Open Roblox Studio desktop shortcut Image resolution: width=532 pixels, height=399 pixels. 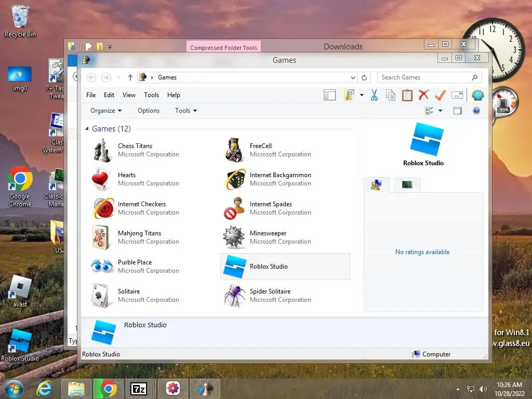pyautogui.click(x=20, y=345)
